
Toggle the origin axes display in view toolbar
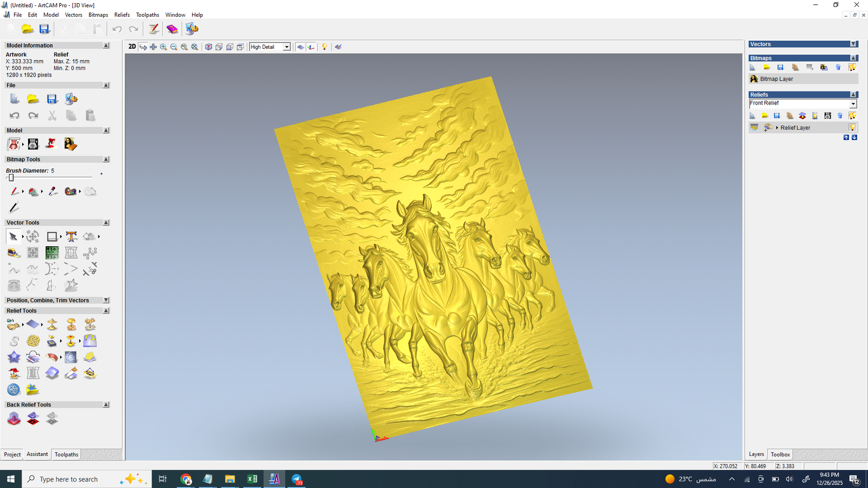click(311, 47)
